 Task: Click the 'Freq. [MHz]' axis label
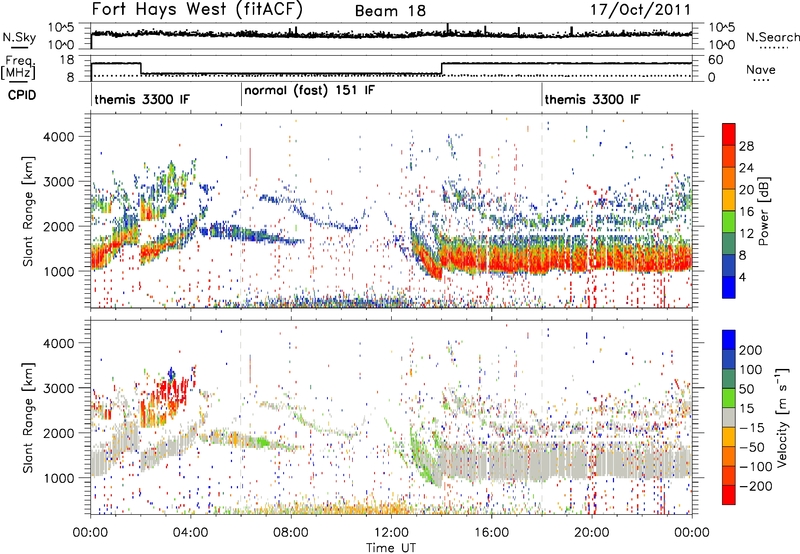click(x=18, y=68)
